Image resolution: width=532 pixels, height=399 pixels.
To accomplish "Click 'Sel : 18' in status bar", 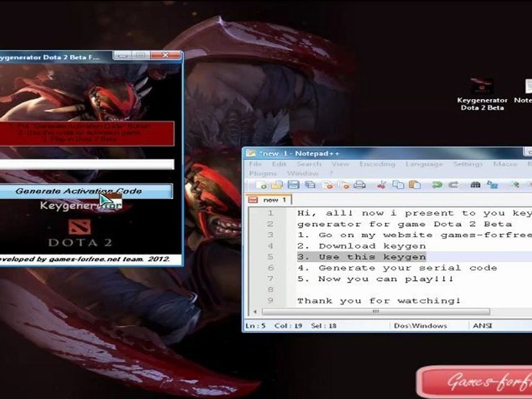I will pos(324,326).
